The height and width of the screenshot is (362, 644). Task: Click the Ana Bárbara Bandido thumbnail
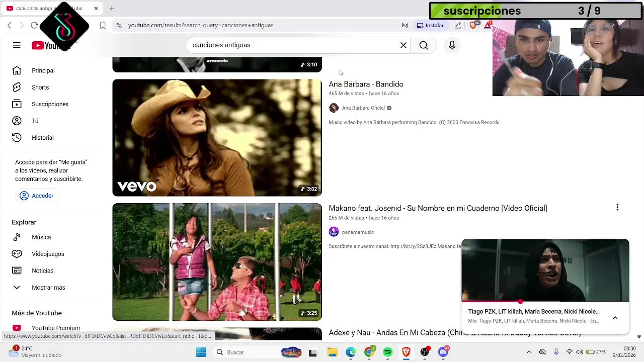(x=217, y=138)
